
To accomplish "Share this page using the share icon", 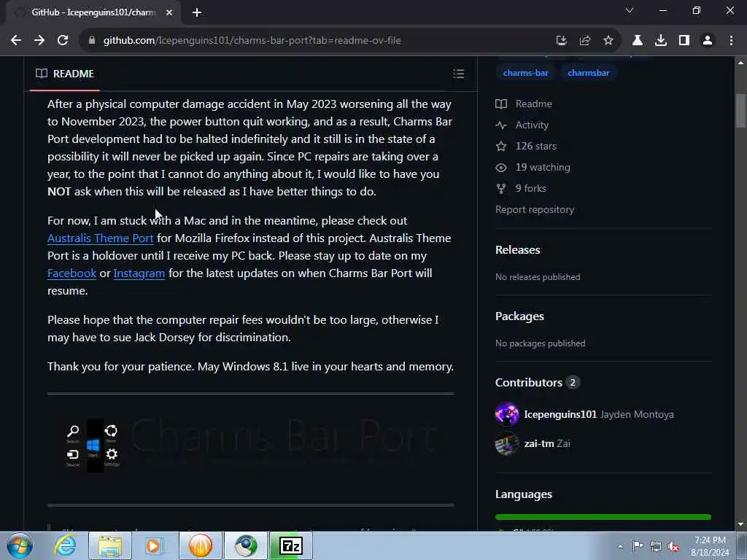I will tap(585, 41).
